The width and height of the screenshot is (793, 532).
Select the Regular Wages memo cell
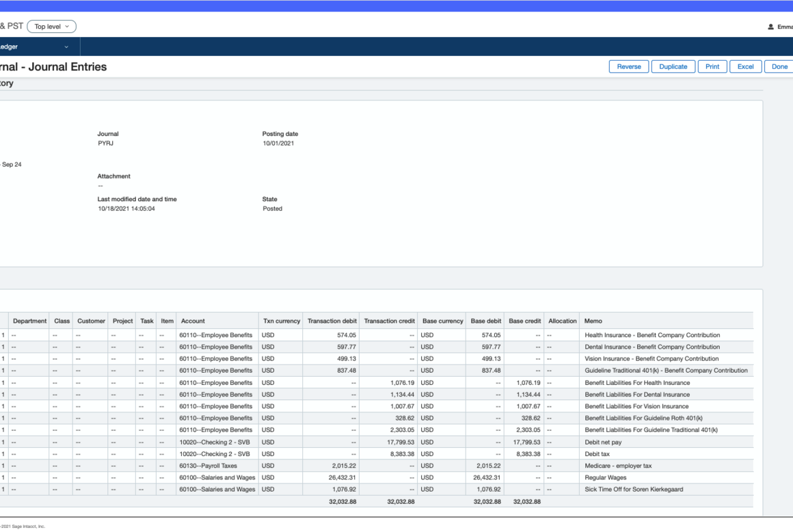click(605, 478)
